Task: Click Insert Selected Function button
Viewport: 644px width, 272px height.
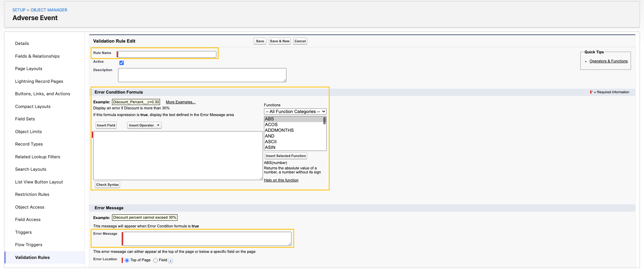Action: [286, 156]
